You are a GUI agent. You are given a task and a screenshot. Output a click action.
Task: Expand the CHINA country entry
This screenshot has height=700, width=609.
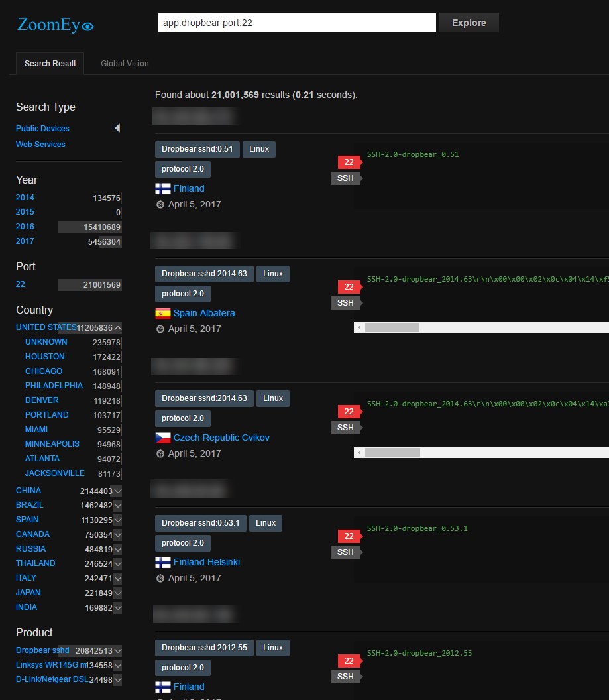118,491
